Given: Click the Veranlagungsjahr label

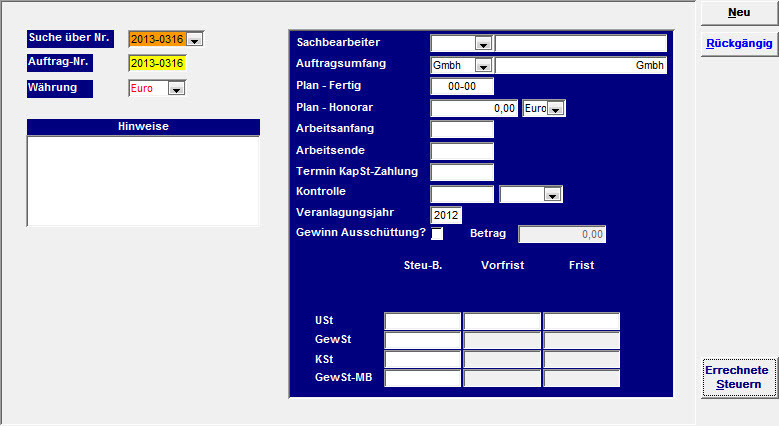Looking at the screenshot, I should coord(345,213).
